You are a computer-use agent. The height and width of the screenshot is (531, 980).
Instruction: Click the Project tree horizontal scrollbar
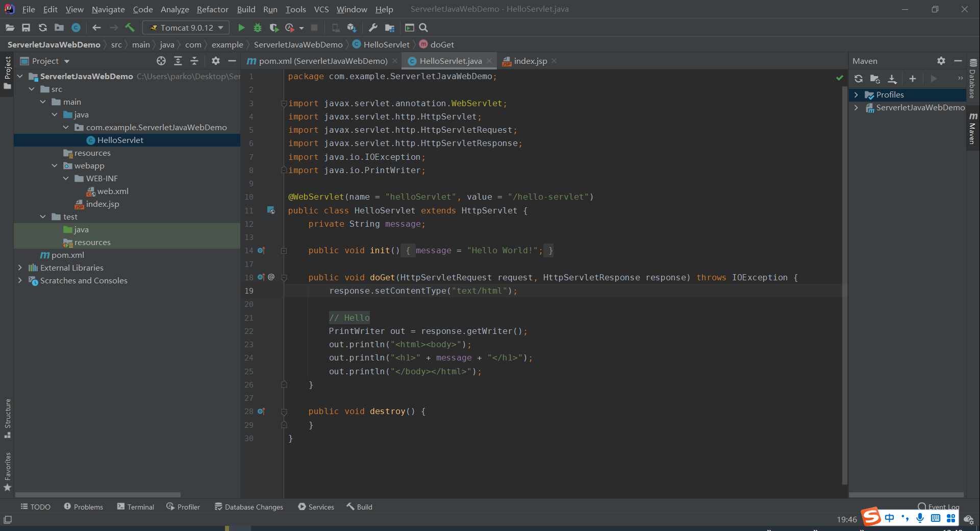point(98,495)
